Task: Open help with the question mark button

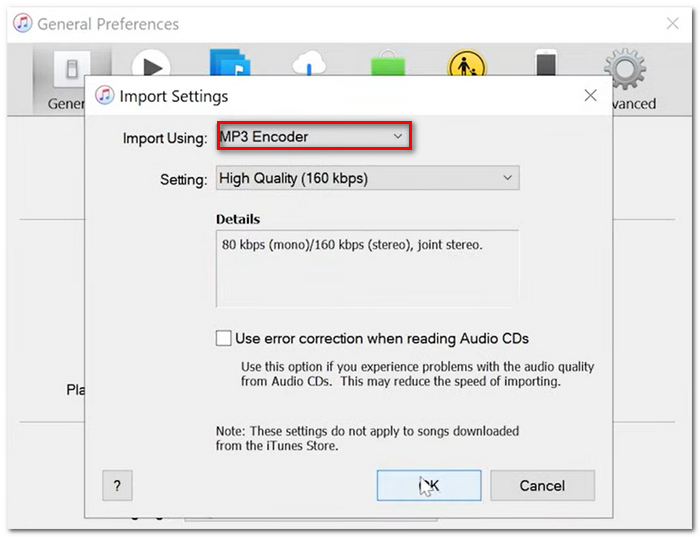Action: click(x=117, y=485)
